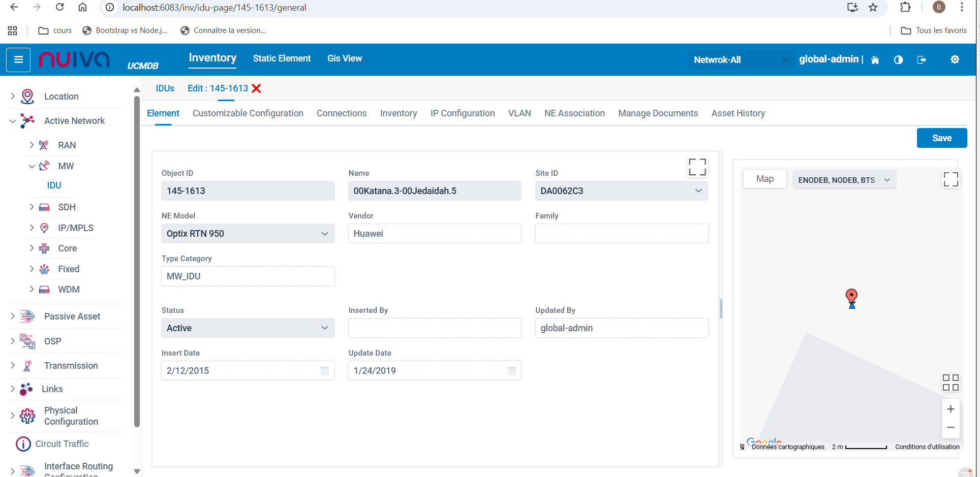This screenshot has height=477, width=980.
Task: Open the Site ID dropdown
Action: [x=698, y=191]
